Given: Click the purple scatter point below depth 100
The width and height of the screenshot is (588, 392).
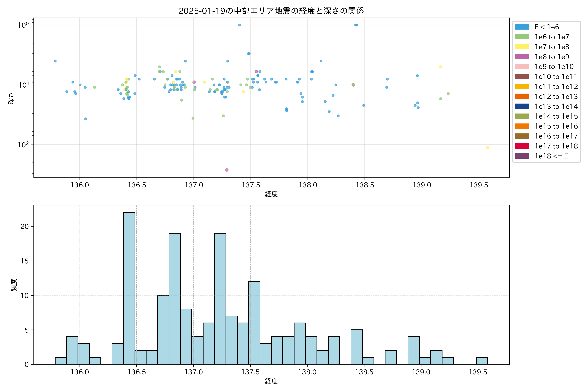Looking at the screenshot, I should pyautogui.click(x=227, y=170).
